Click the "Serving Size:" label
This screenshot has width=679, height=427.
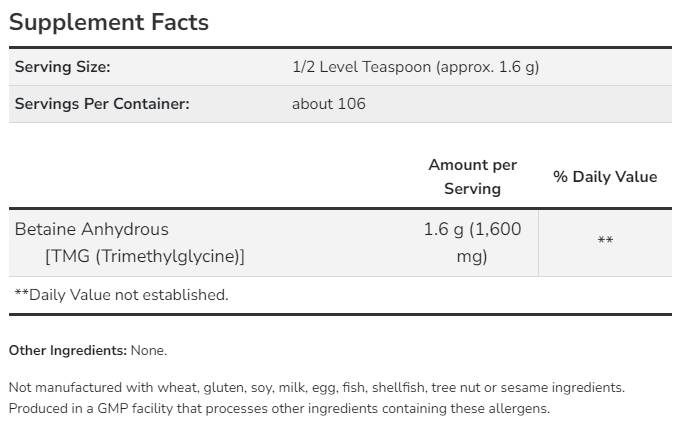(x=62, y=67)
